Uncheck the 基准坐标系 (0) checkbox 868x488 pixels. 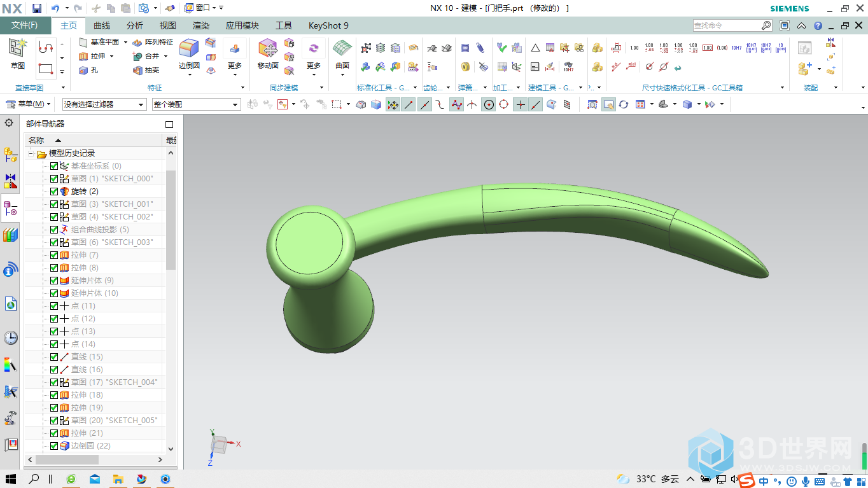tap(54, 166)
